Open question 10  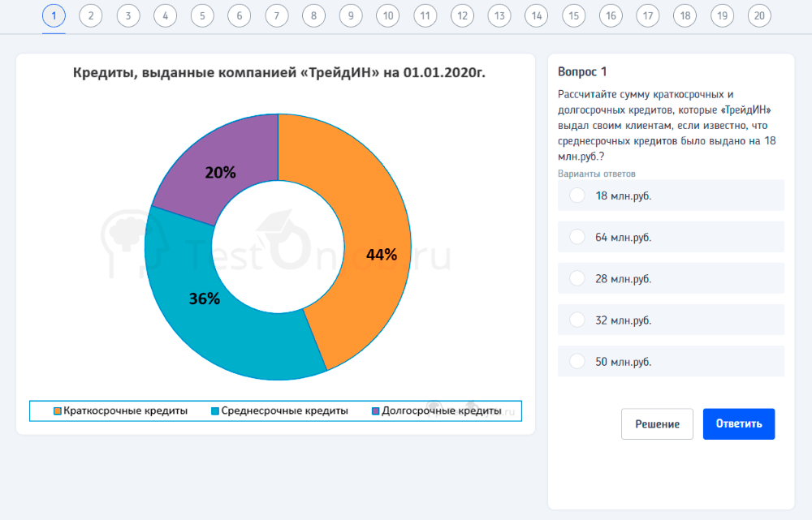(x=388, y=15)
